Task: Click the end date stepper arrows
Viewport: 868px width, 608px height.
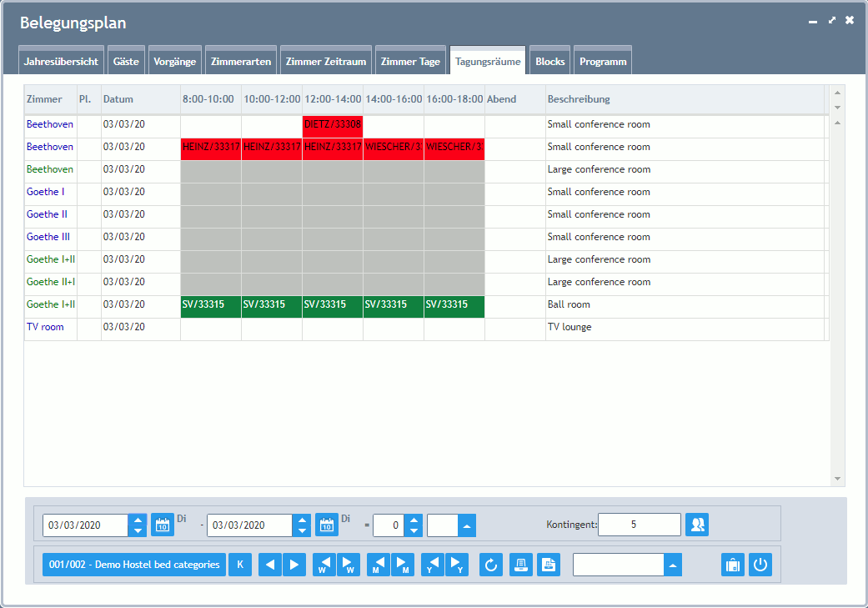Action: [x=302, y=525]
